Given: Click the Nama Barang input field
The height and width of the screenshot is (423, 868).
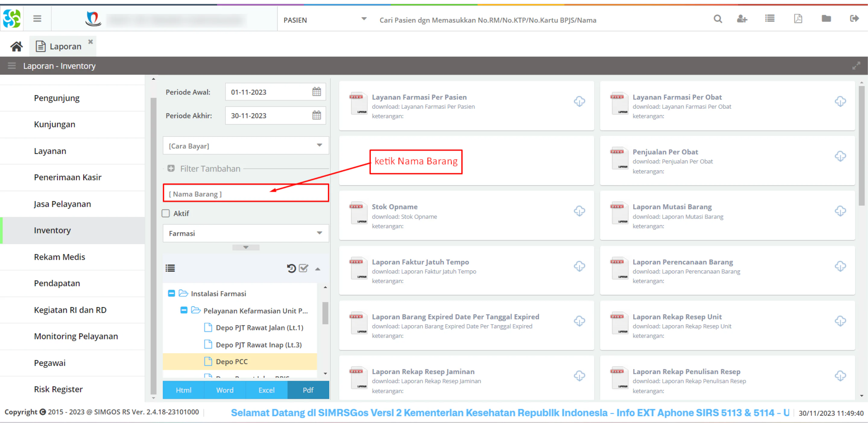Looking at the screenshot, I should tap(246, 194).
